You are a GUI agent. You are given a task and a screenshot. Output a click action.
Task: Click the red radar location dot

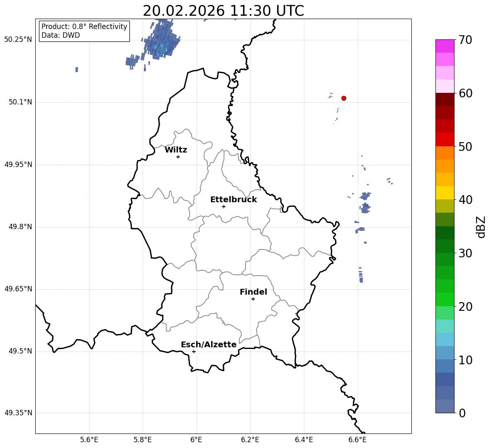[x=343, y=98]
